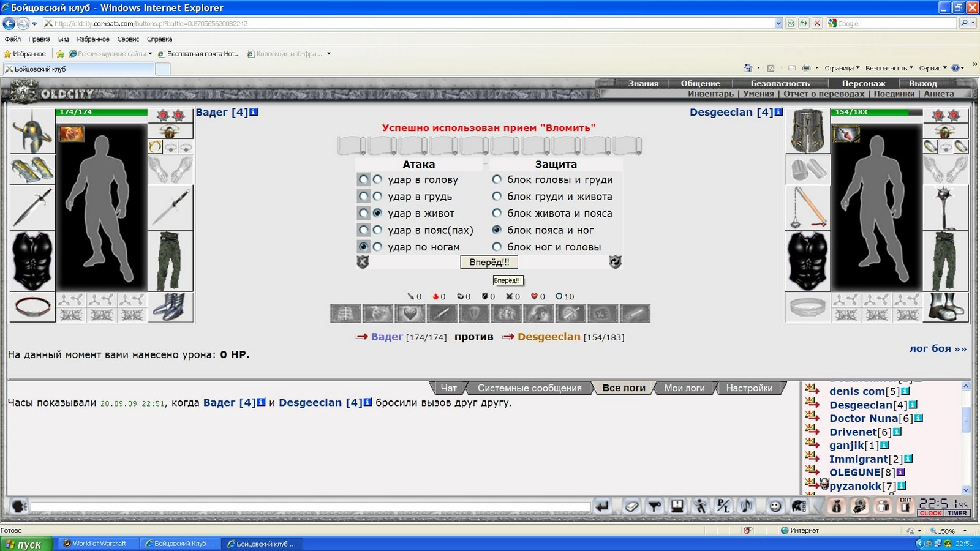Click the info icon next to Desgeeclan [4] at top

(778, 112)
